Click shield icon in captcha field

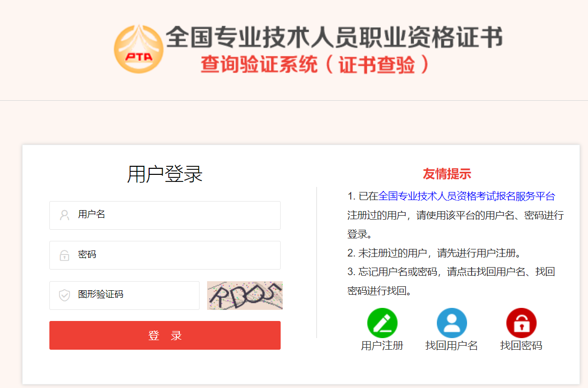point(64,295)
